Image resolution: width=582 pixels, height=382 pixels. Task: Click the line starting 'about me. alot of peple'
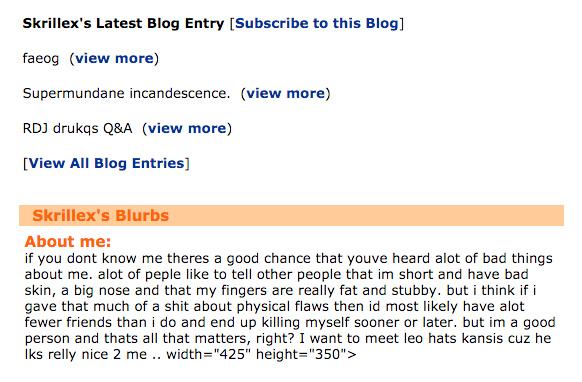pos(277,274)
